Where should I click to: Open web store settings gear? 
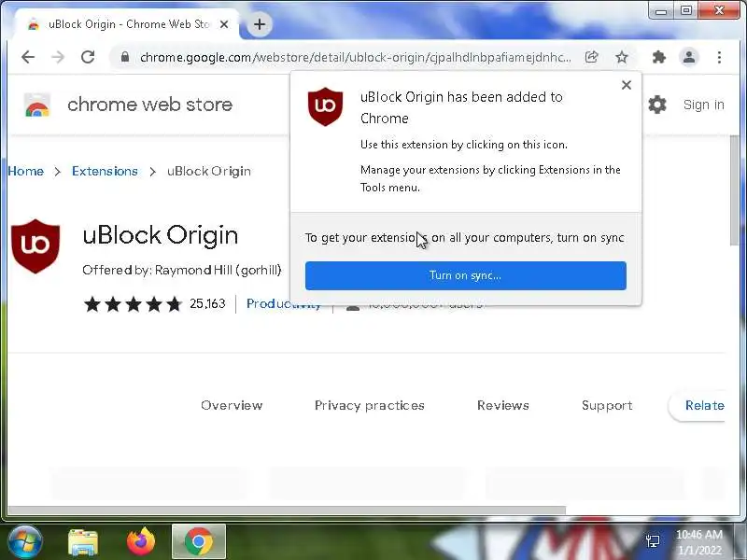pos(657,105)
